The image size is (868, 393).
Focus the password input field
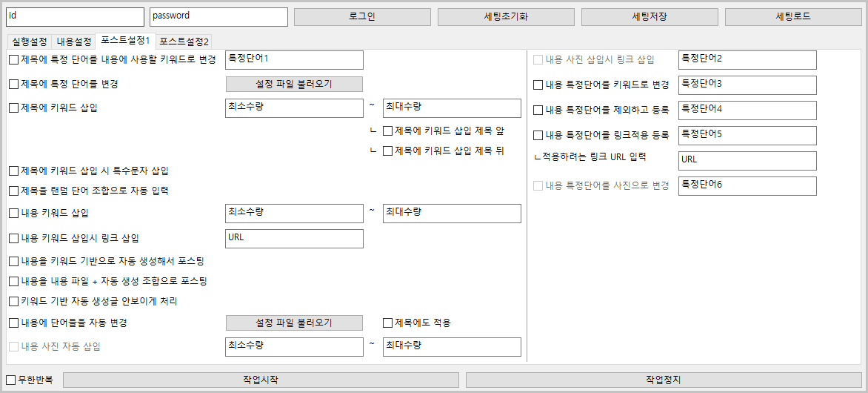point(218,17)
